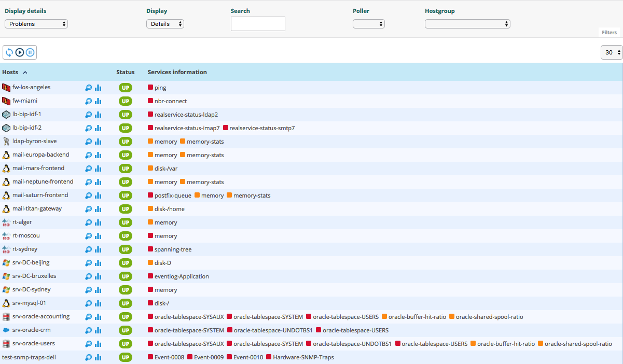
Task: Expand the Display dropdown showing Details
Action: click(x=165, y=24)
